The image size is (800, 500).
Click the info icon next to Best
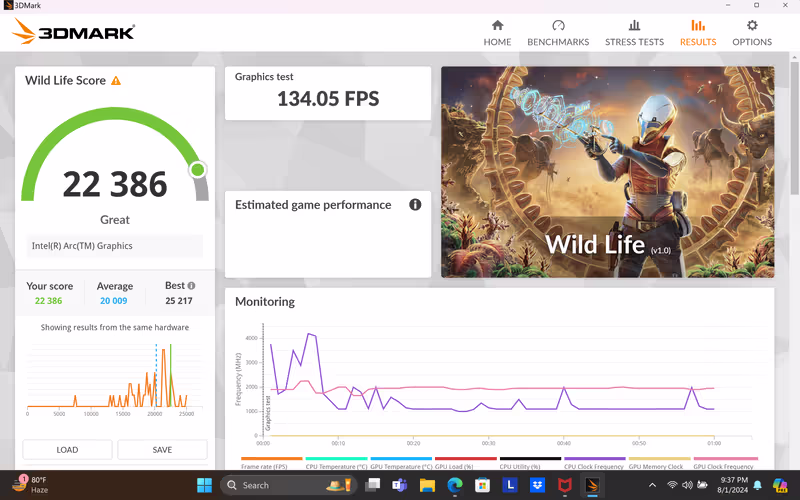click(x=191, y=286)
